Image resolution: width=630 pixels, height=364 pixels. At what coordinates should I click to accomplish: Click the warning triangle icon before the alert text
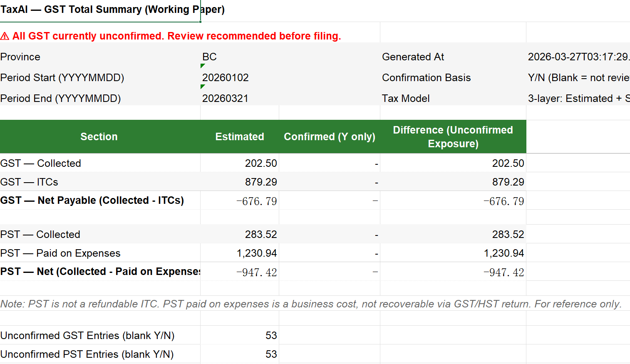coord(5,36)
